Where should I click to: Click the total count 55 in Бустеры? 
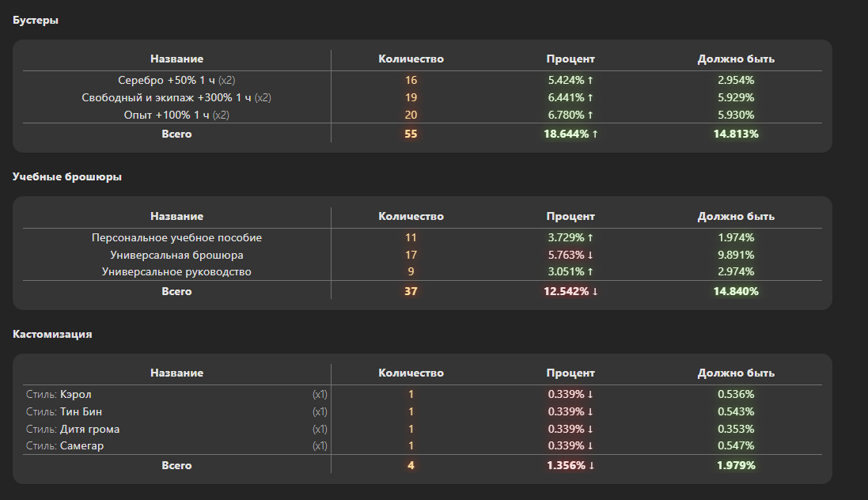click(411, 134)
